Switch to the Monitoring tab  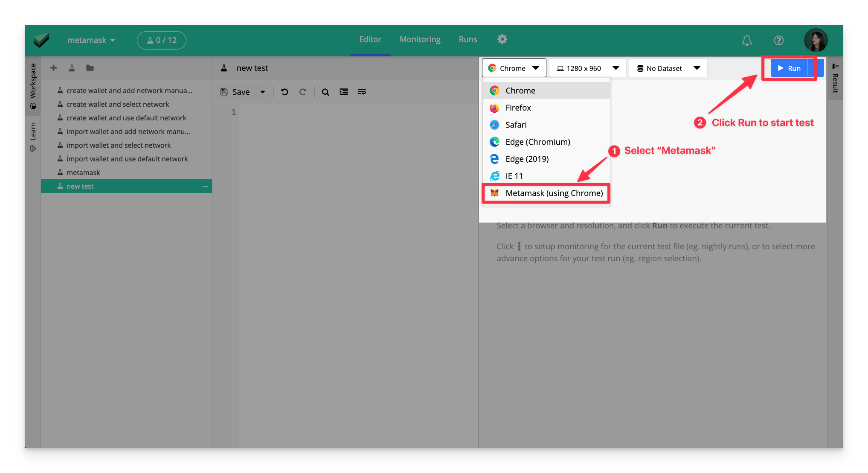pos(420,39)
